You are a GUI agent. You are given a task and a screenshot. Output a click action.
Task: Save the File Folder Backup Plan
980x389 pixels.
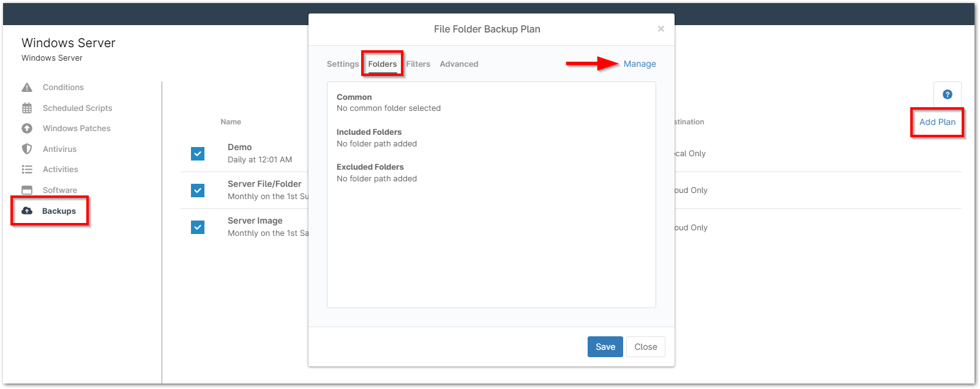click(x=605, y=347)
